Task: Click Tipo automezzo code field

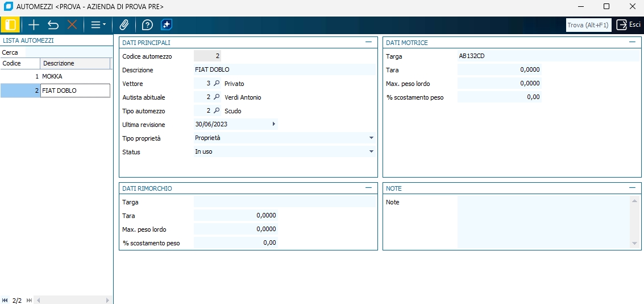Action: [x=203, y=110]
